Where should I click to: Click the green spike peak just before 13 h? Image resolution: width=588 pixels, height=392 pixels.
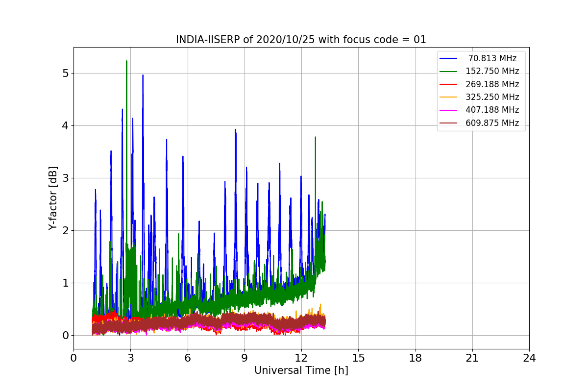pos(315,138)
